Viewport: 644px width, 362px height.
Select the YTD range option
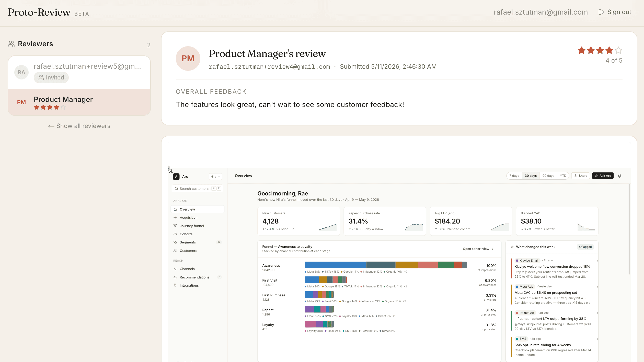pyautogui.click(x=563, y=176)
